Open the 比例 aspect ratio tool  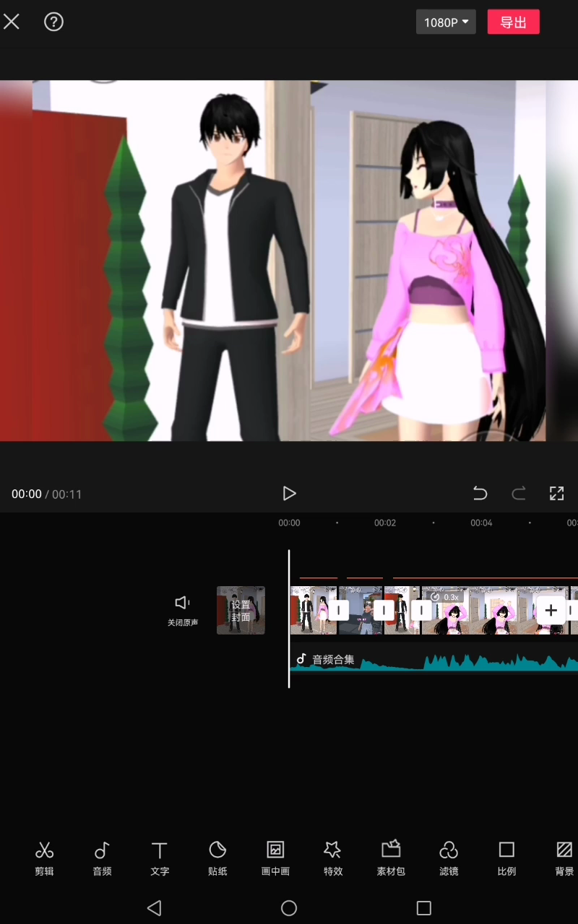[x=506, y=858]
